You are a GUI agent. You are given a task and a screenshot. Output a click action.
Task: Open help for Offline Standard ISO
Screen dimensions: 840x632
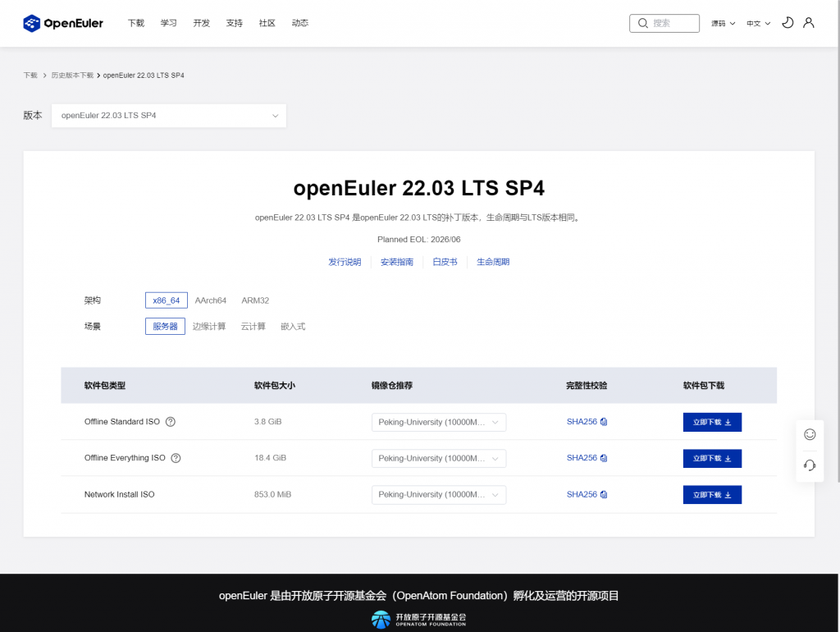click(171, 422)
